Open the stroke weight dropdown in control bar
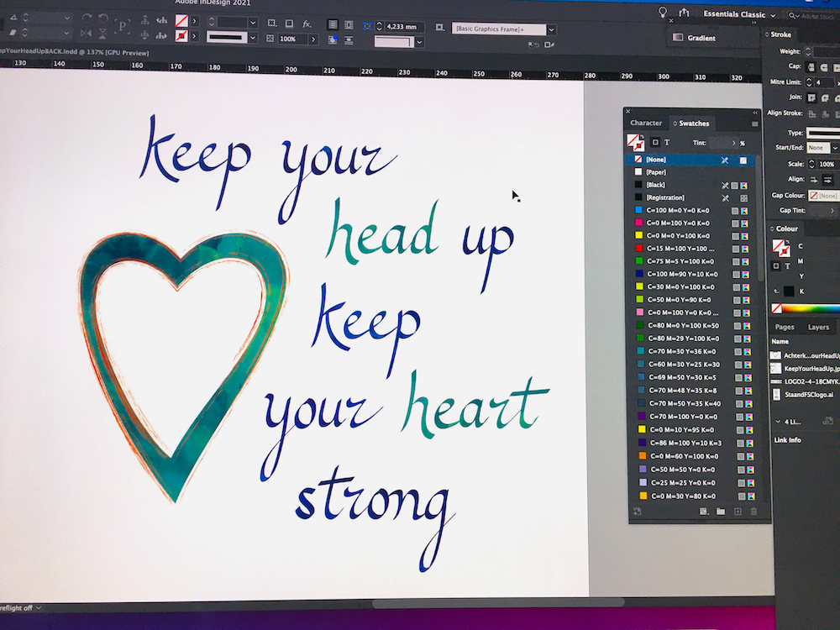 pos(253,23)
